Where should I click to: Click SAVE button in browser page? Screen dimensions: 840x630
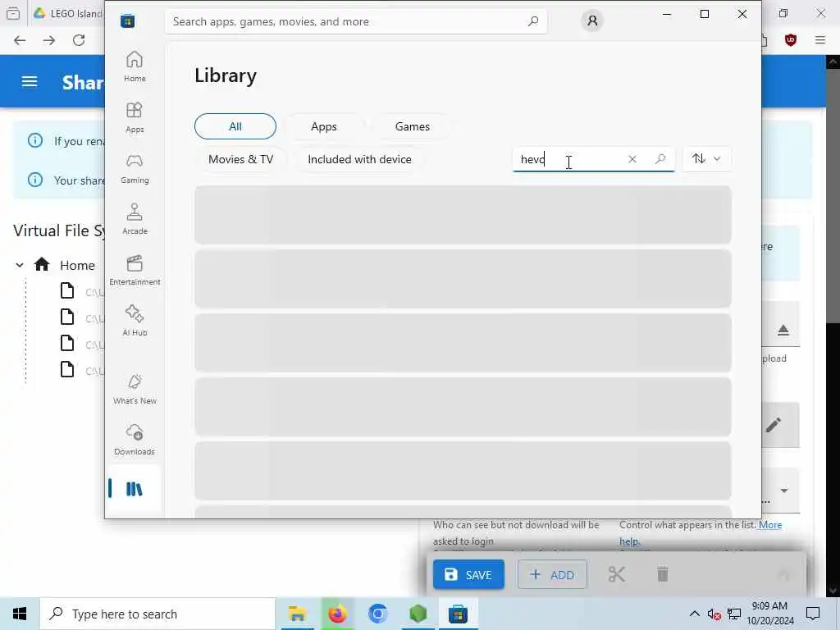[x=468, y=574]
